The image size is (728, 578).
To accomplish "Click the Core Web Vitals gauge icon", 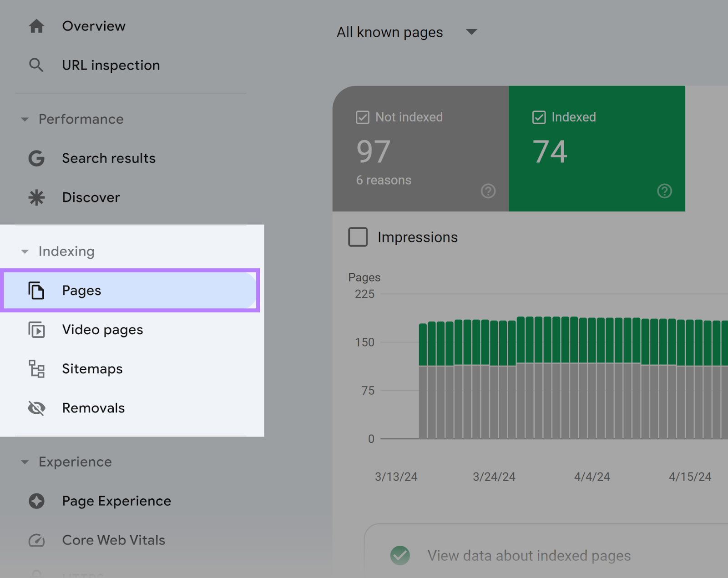I will pos(36,540).
